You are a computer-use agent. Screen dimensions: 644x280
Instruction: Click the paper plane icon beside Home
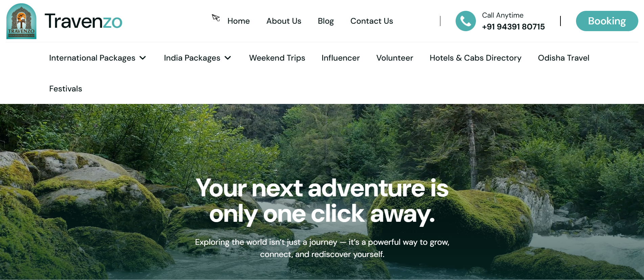216,18
